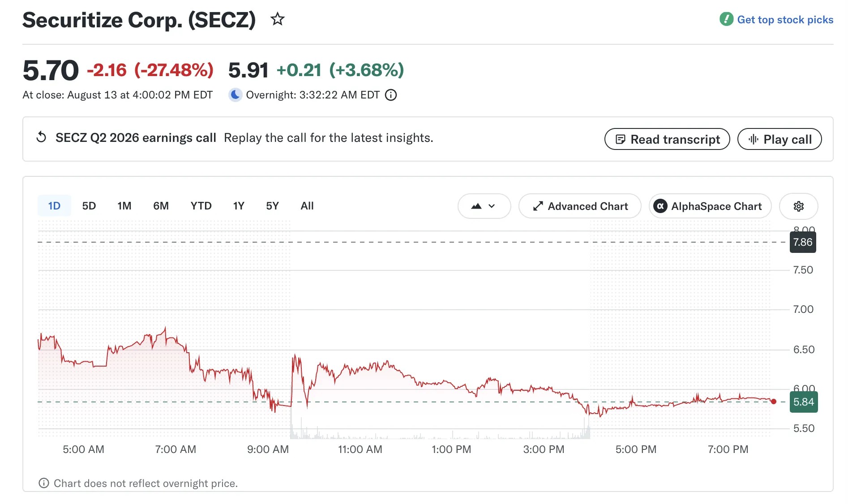Add SECZ to watchlist with star icon
The width and height of the screenshot is (848, 504).
tap(278, 19)
